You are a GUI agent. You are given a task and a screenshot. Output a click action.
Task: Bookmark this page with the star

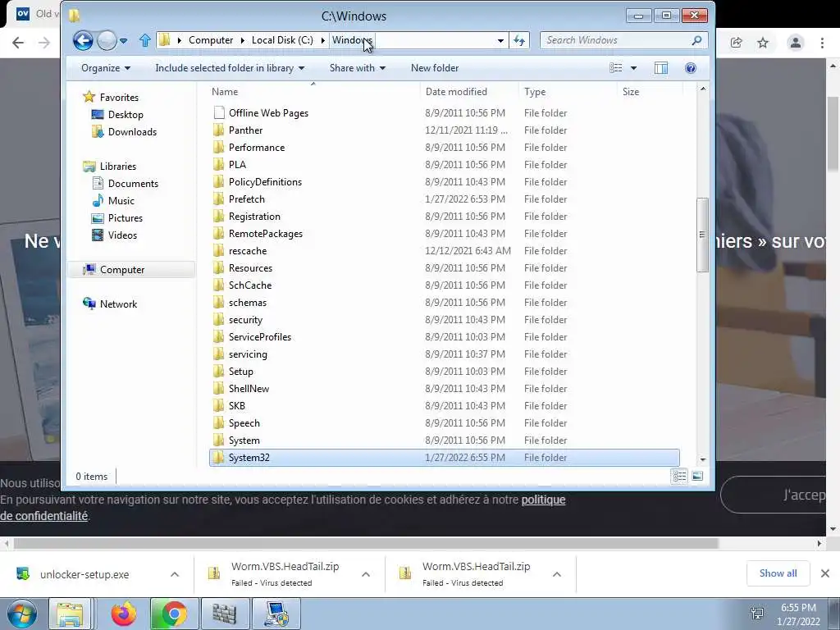point(763,43)
